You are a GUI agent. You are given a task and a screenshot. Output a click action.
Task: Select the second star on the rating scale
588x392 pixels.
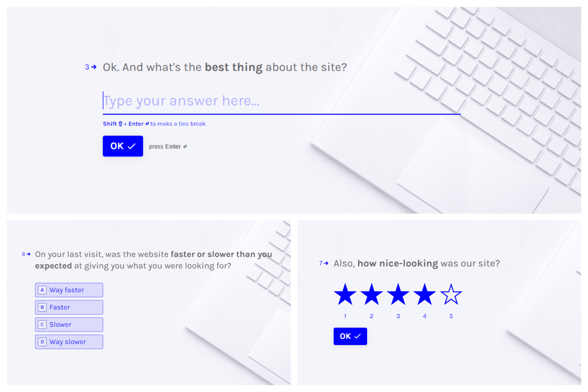(372, 295)
